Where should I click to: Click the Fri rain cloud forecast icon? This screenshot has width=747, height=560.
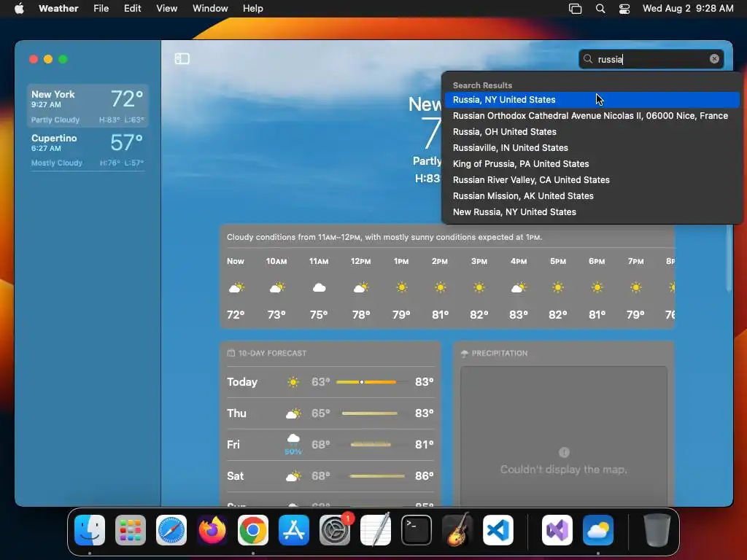pos(293,438)
